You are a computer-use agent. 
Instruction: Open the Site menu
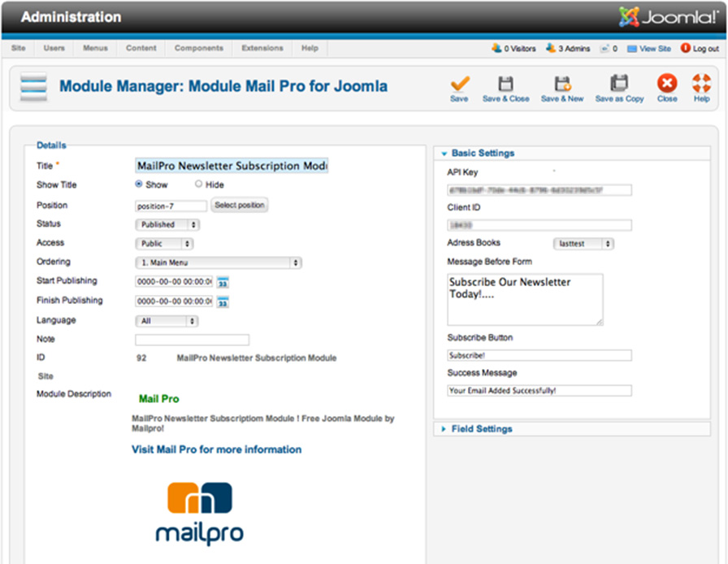click(x=19, y=48)
